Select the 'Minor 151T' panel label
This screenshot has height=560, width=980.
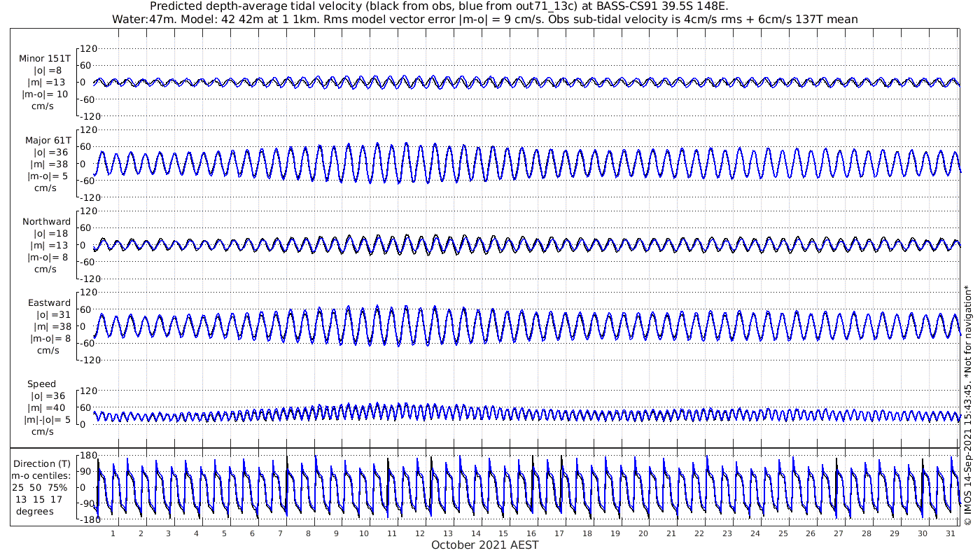tap(45, 59)
